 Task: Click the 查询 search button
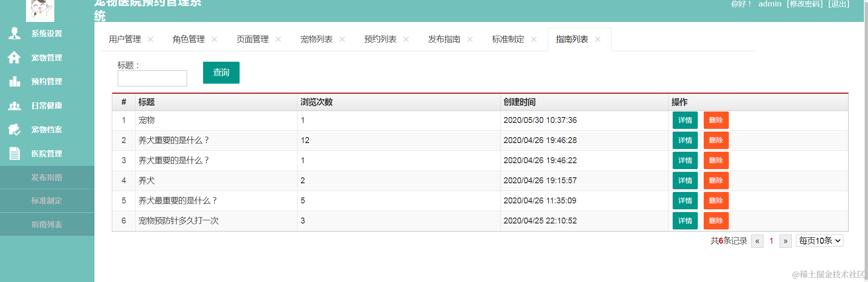(x=221, y=73)
